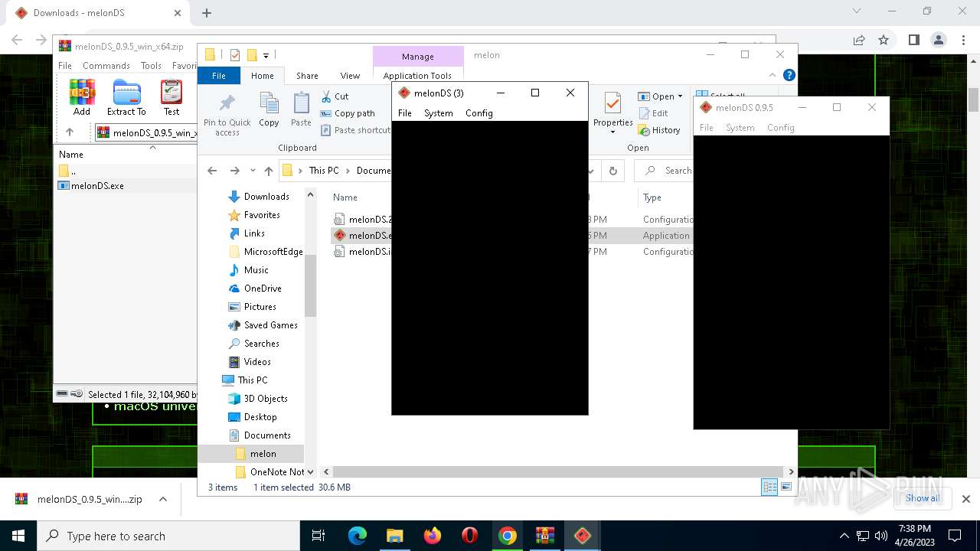Open recent locations dropdown in Explorer
Screen dimensions: 980x551
click(253, 171)
